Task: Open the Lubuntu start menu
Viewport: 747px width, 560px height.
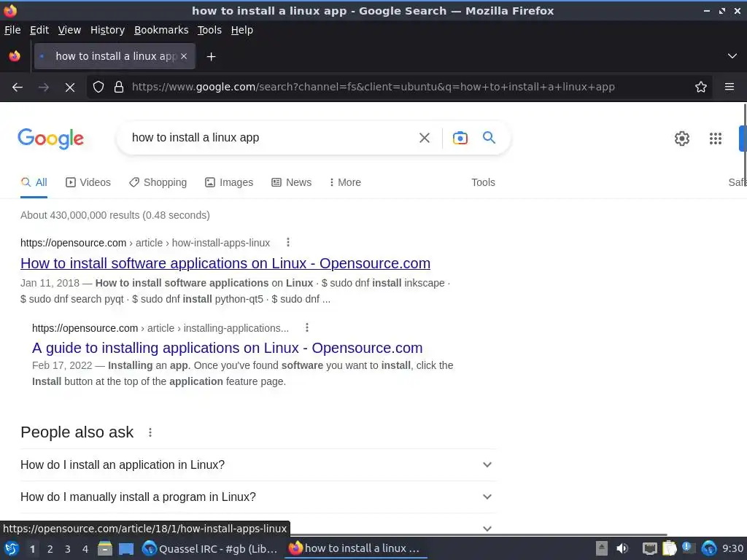Action: (12, 548)
